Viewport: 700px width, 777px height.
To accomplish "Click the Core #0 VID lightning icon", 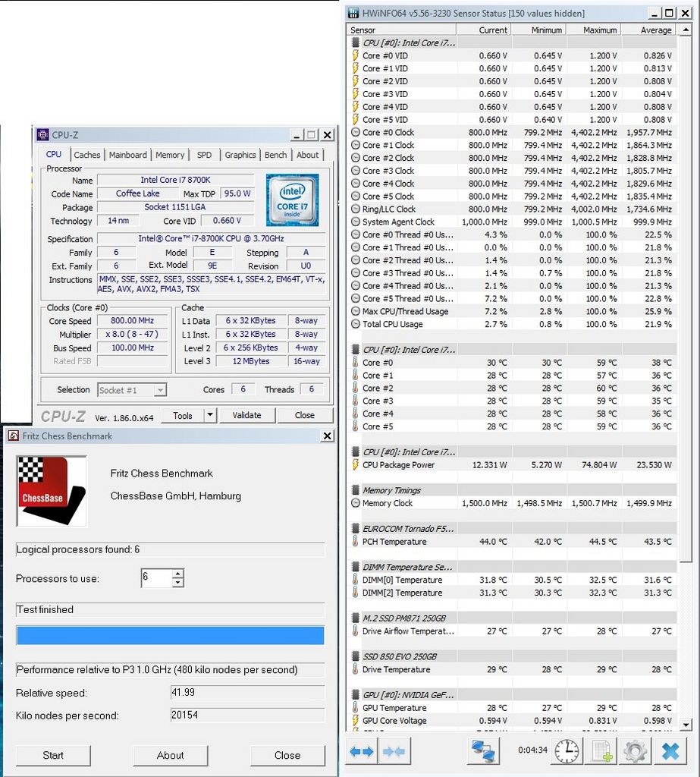I will [x=355, y=55].
